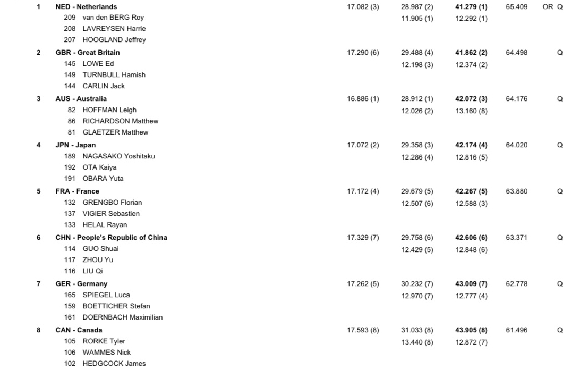Click GER - Germany team heading
Image resolution: width=588 pixels, height=369 pixels.
coord(81,284)
